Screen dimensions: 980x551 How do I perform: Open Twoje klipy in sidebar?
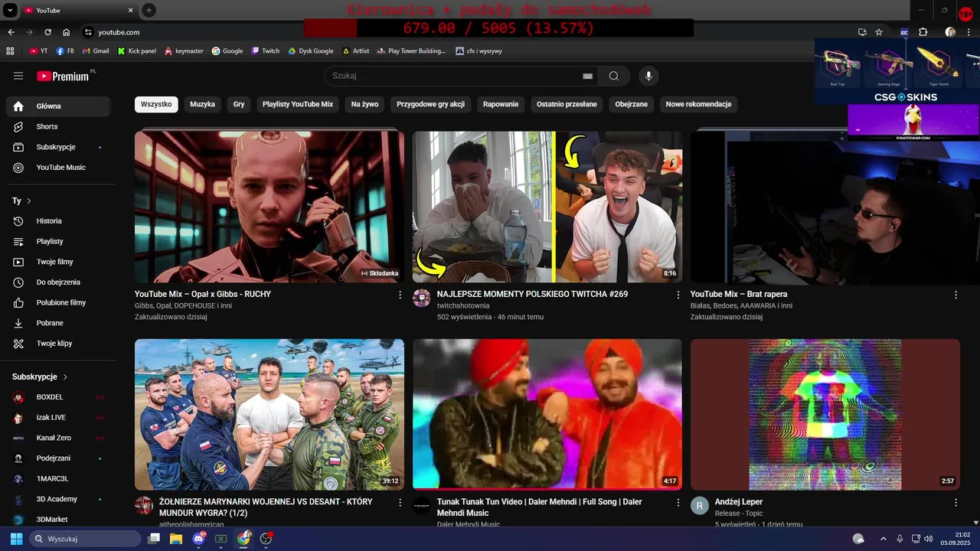coord(58,344)
